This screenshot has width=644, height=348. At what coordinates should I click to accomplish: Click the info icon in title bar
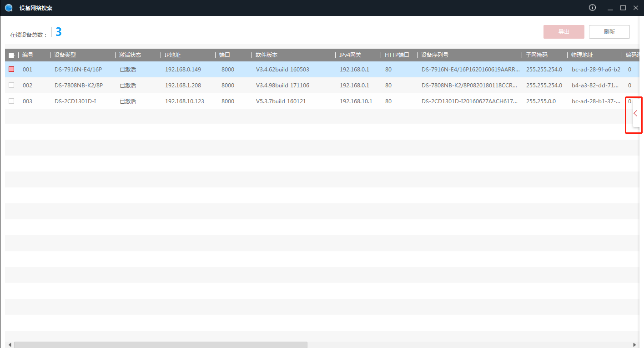pos(592,8)
